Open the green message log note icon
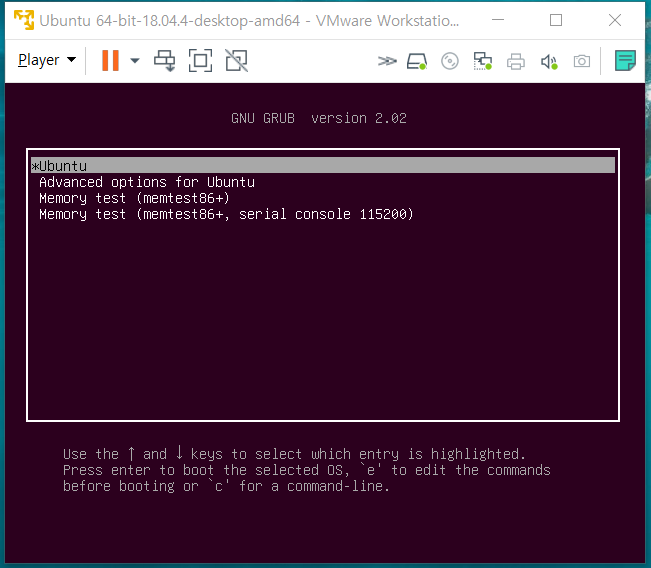 click(625, 61)
